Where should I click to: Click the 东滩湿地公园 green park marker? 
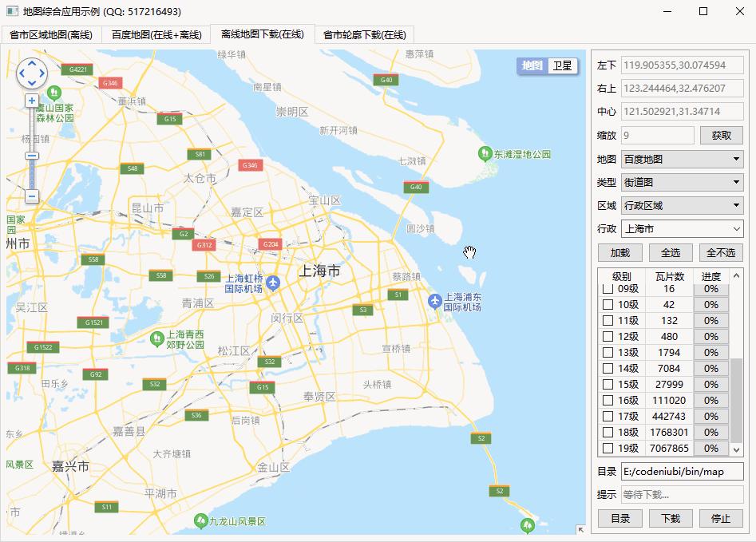point(485,152)
